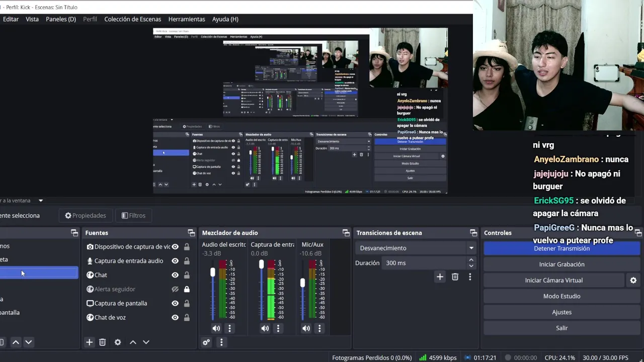Select the highlighted scene in scenes list
Screen dimensions: 644x362
[x=39, y=273]
